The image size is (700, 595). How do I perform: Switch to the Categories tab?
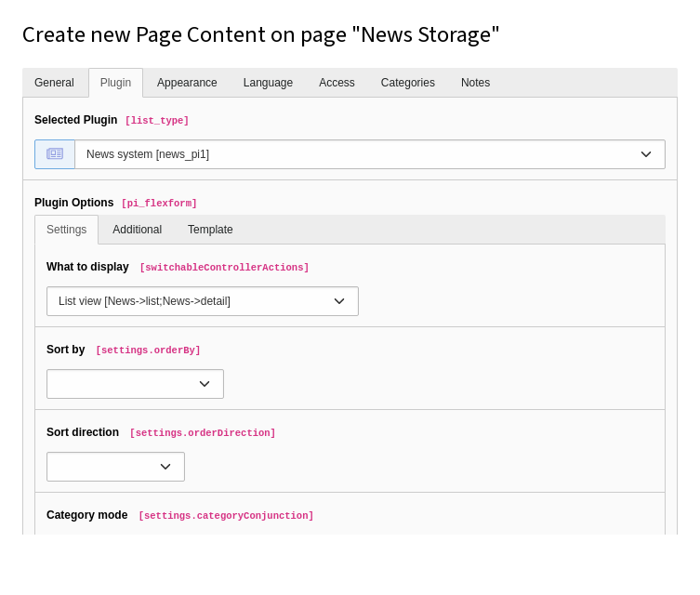coord(407,83)
